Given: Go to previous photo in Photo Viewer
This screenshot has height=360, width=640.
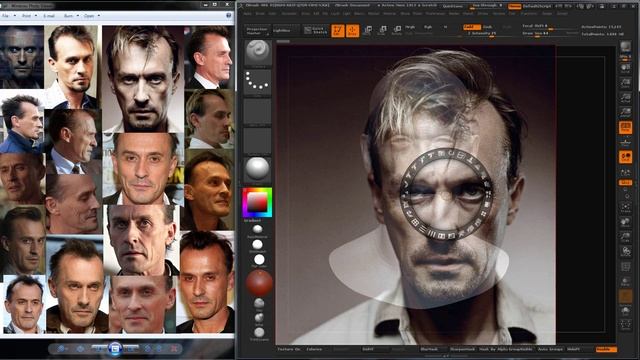Looking at the screenshot, I should click(x=100, y=349).
